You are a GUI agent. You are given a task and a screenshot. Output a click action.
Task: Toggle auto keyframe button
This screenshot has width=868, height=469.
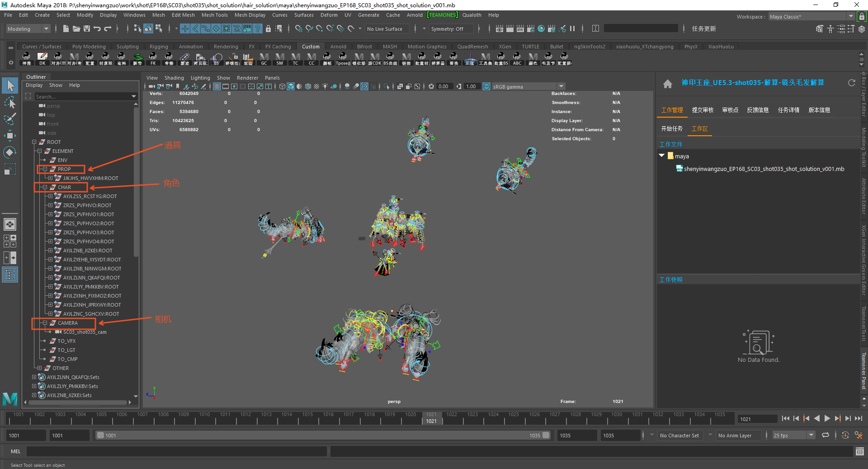[x=845, y=436]
